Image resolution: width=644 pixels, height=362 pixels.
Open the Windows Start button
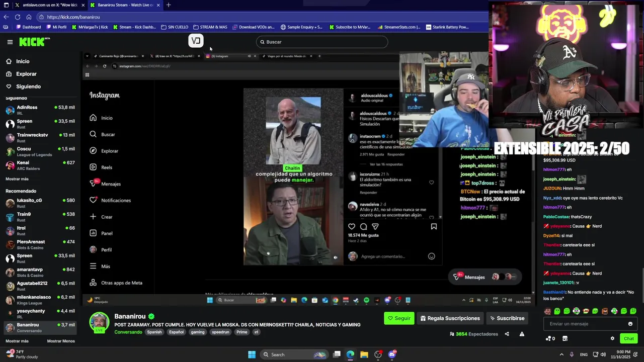[x=252, y=354]
